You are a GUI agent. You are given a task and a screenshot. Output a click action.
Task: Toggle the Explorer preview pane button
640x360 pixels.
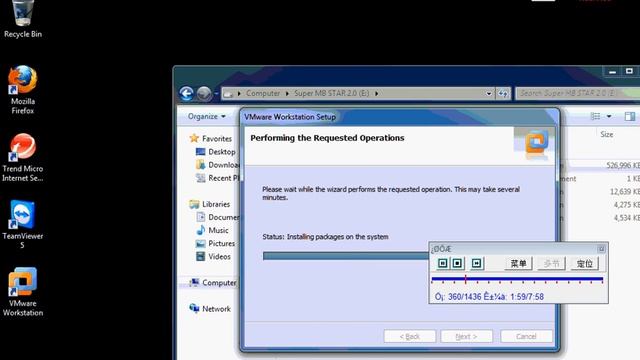[629, 116]
